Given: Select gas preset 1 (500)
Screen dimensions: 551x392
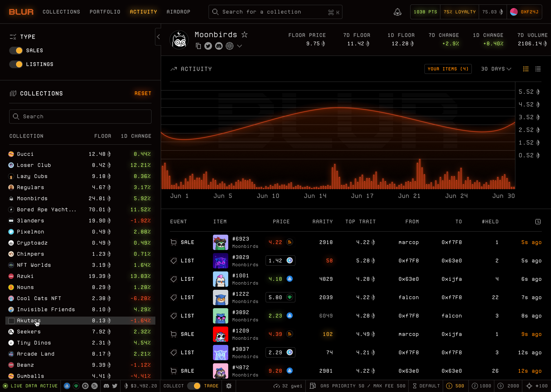Looking at the screenshot, I should [455, 386].
